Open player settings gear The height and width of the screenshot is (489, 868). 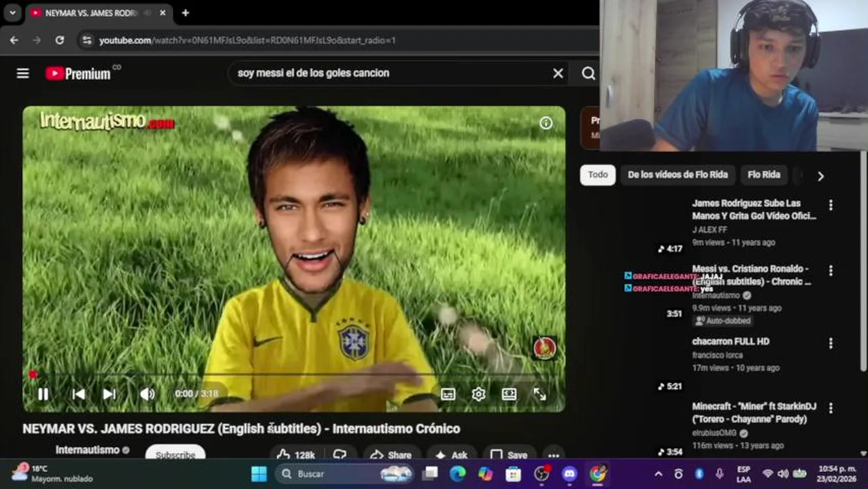pyautogui.click(x=479, y=394)
